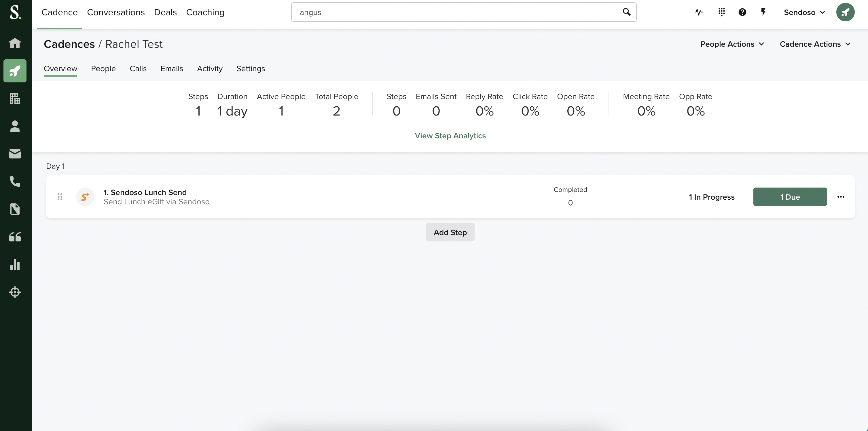Click the Total People value 2

point(336,111)
